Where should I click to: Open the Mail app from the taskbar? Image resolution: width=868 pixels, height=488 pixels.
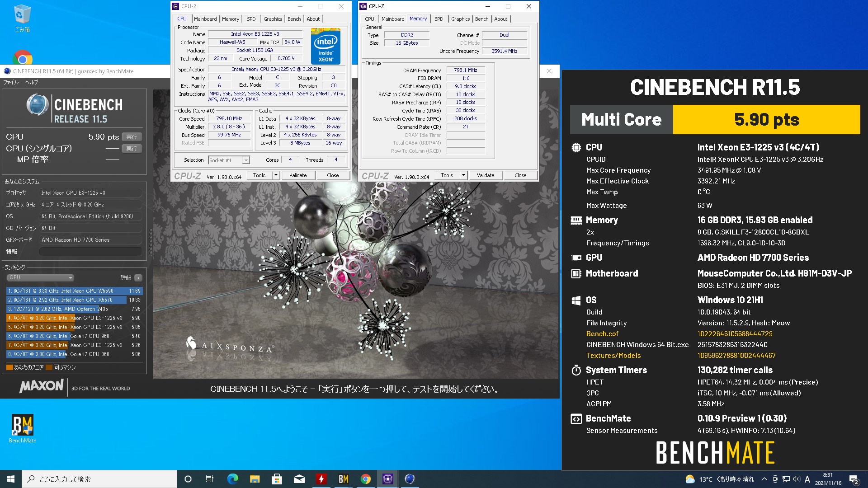click(x=299, y=479)
